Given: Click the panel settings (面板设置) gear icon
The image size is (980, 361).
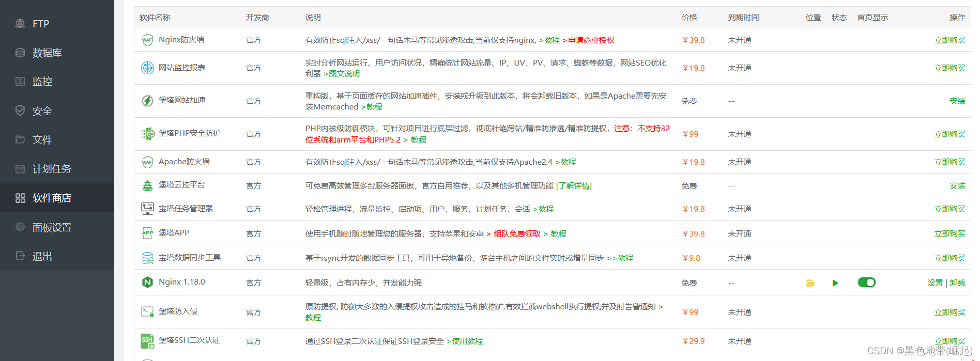Looking at the screenshot, I should coord(20,227).
